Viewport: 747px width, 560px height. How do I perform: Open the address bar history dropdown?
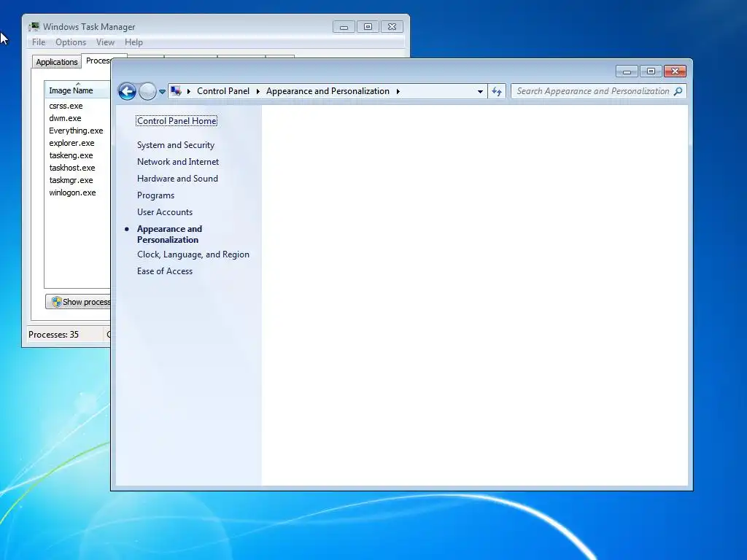pos(480,91)
